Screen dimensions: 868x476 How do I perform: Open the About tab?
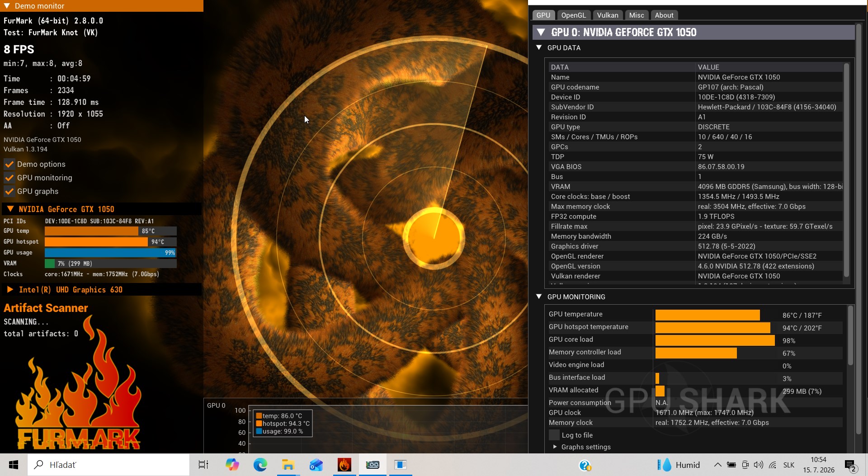pyautogui.click(x=664, y=15)
